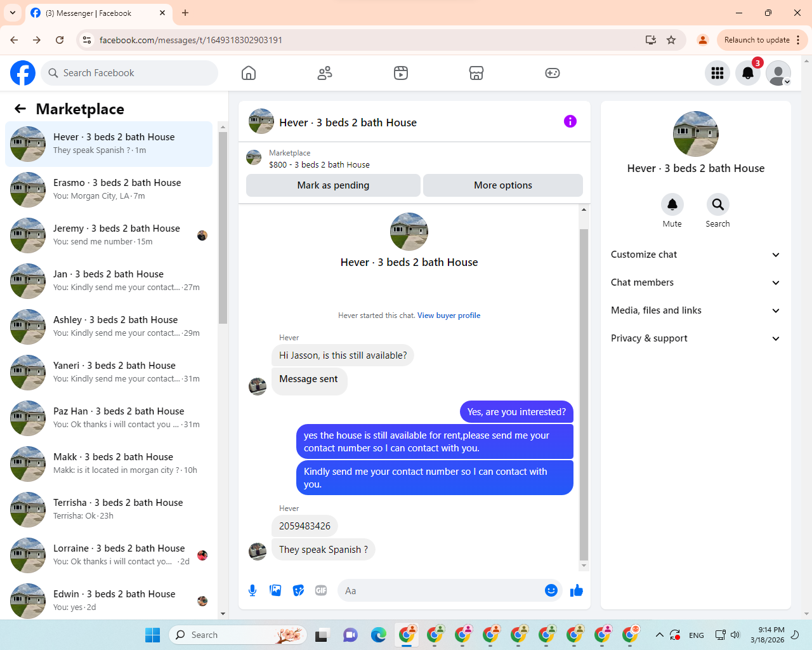
Task: Open Microsoft Edge from taskbar
Action: pyautogui.click(x=379, y=635)
